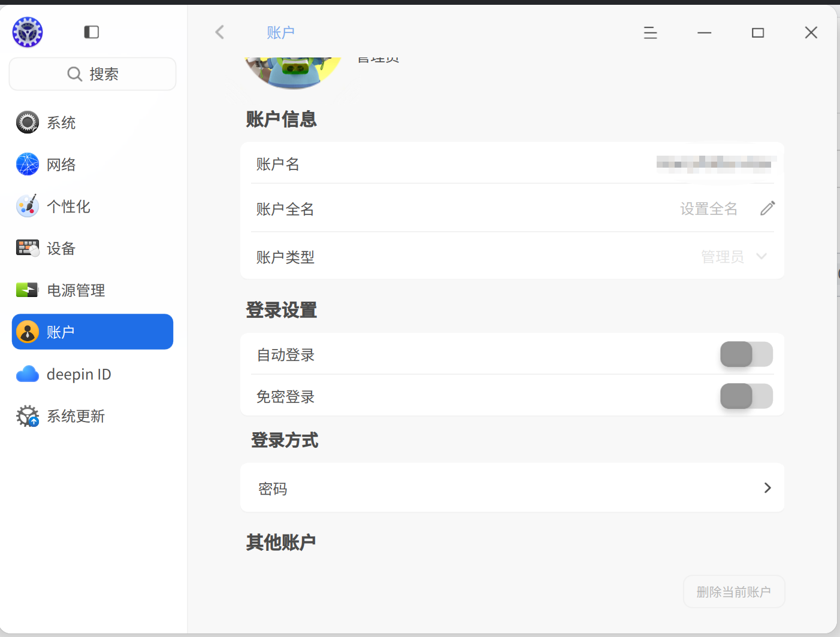
Task: Click the 密码 login method label
Action: (273, 489)
